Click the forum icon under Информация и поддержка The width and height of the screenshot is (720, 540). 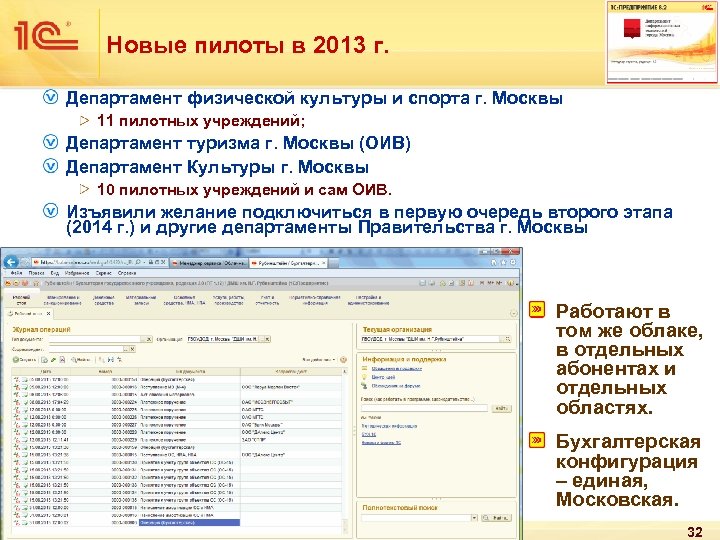[365, 386]
